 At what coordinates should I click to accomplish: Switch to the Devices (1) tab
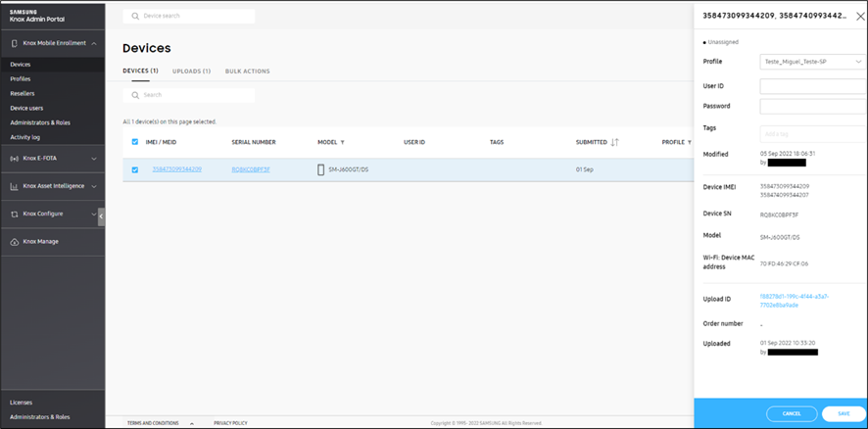click(x=140, y=71)
